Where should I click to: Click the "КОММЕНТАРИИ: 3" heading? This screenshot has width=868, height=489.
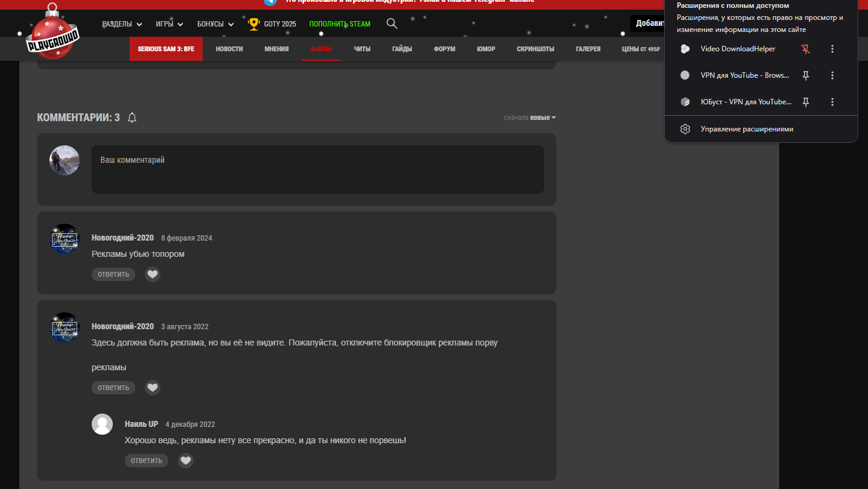tap(78, 118)
